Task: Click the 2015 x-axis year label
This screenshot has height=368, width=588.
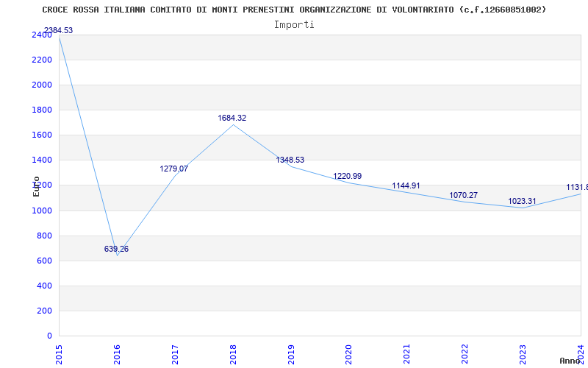Action: click(x=59, y=354)
